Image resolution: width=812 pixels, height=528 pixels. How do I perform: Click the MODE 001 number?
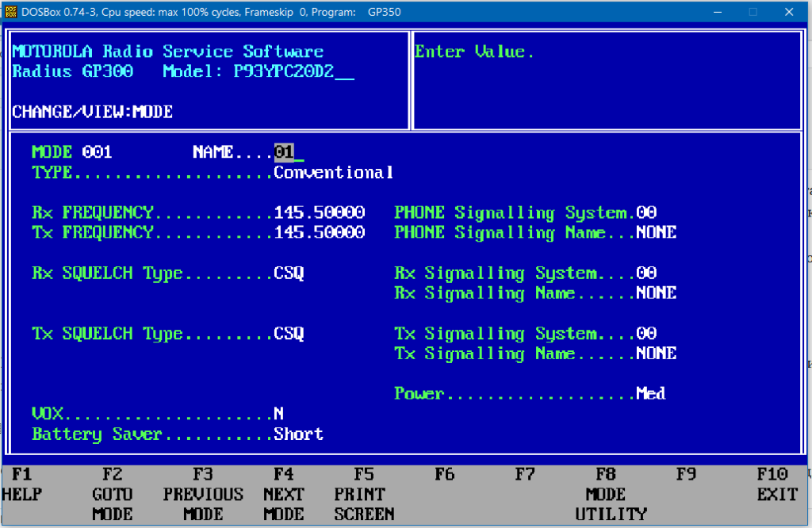tap(97, 152)
